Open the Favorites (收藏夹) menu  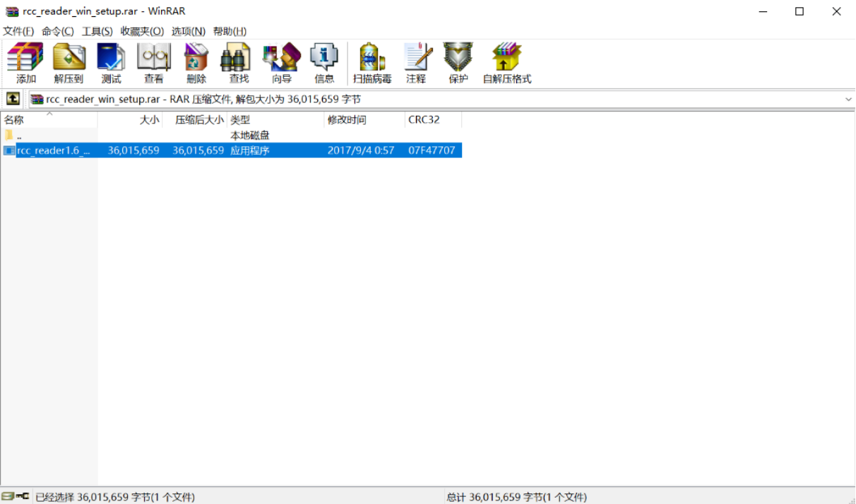coord(142,31)
